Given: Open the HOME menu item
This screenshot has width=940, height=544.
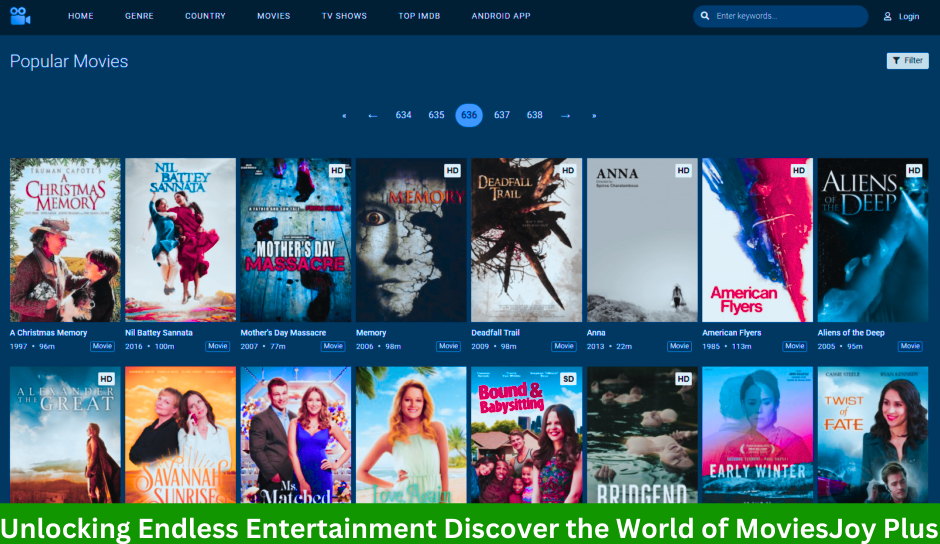Looking at the screenshot, I should (x=80, y=16).
